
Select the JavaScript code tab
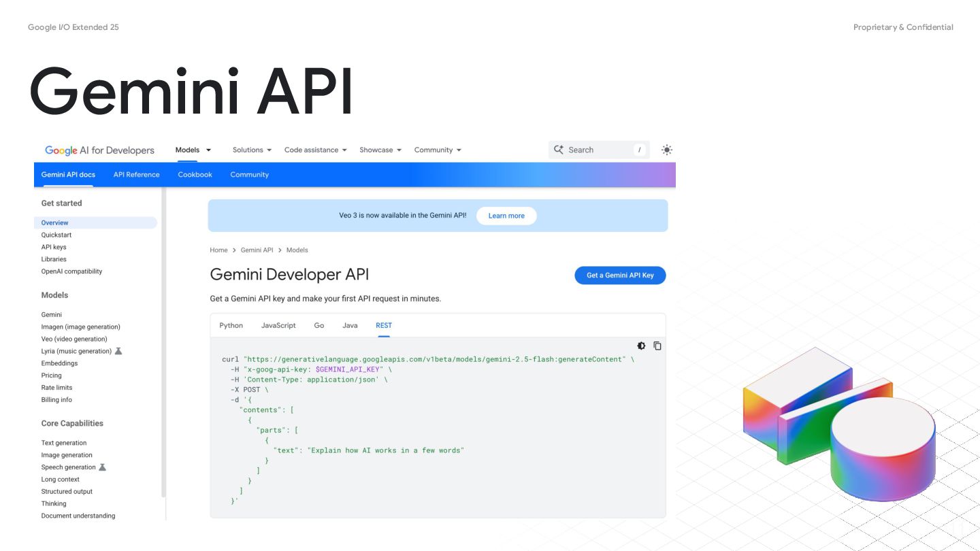pos(278,325)
